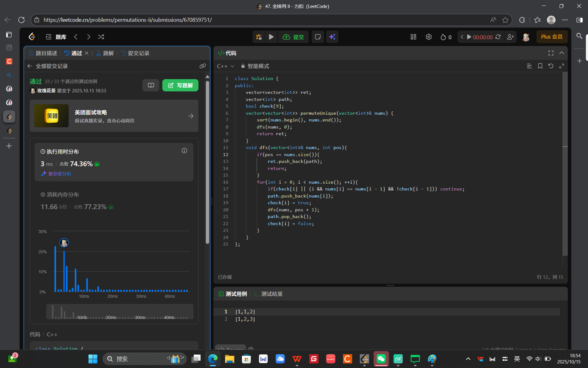The image size is (588, 368).
Task: Click the runtime distribution range slider
Action: pyautogui.click(x=119, y=312)
